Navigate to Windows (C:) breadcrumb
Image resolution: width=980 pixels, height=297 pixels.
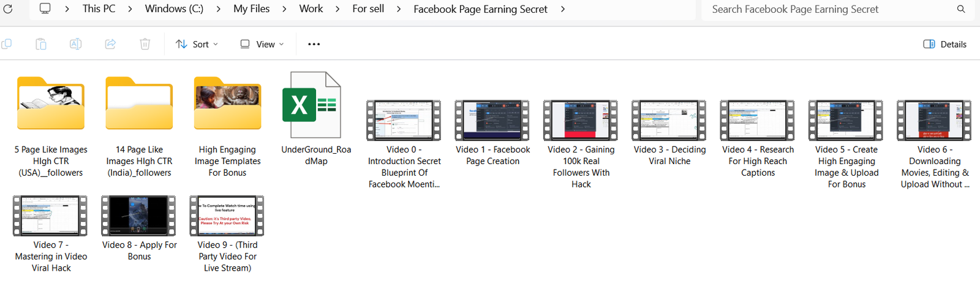coord(174,9)
